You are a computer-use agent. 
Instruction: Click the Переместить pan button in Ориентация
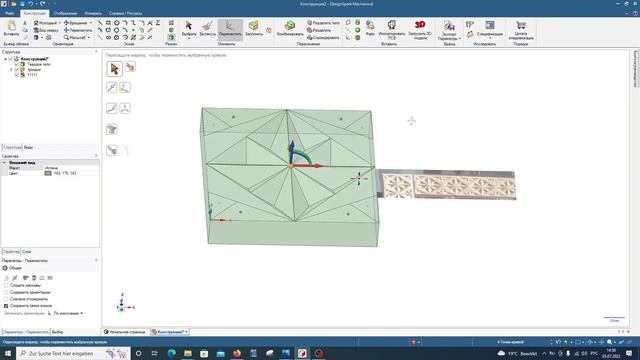(x=78, y=30)
